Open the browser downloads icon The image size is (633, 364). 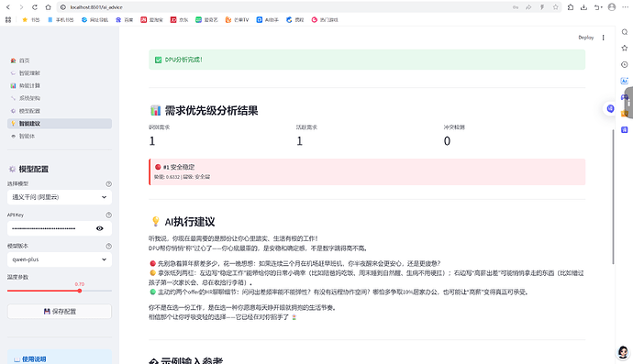coord(583,7)
